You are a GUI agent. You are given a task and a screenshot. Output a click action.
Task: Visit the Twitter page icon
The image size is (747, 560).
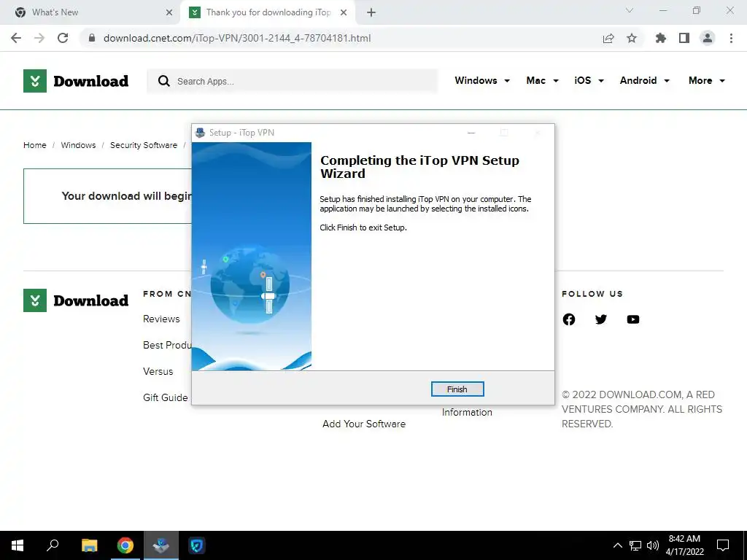click(x=601, y=319)
